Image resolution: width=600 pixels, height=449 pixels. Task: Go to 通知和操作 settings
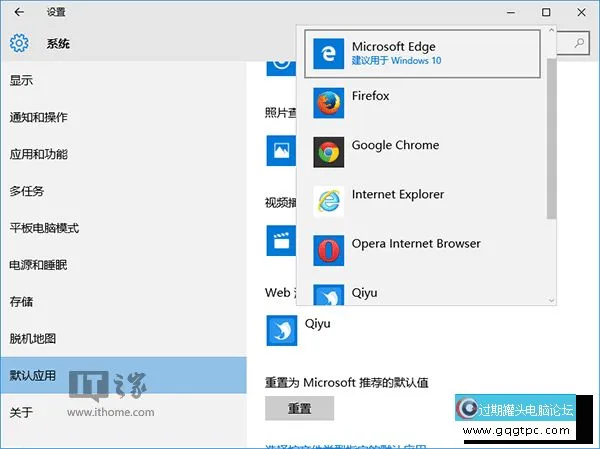click(38, 117)
